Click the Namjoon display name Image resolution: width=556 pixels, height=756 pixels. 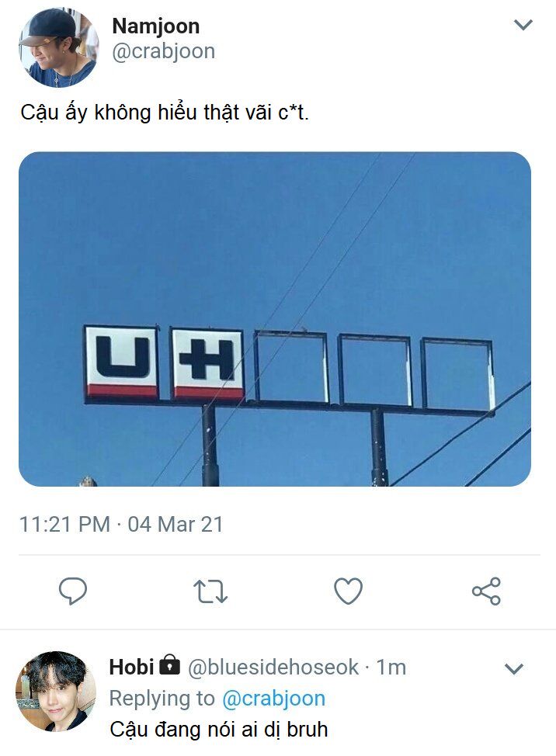point(156,26)
